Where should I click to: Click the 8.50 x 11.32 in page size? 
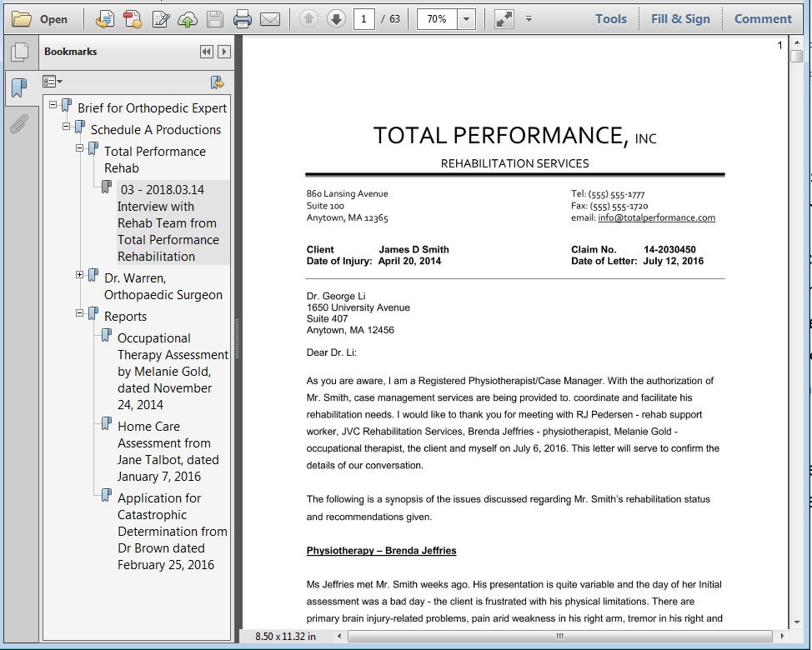point(285,637)
